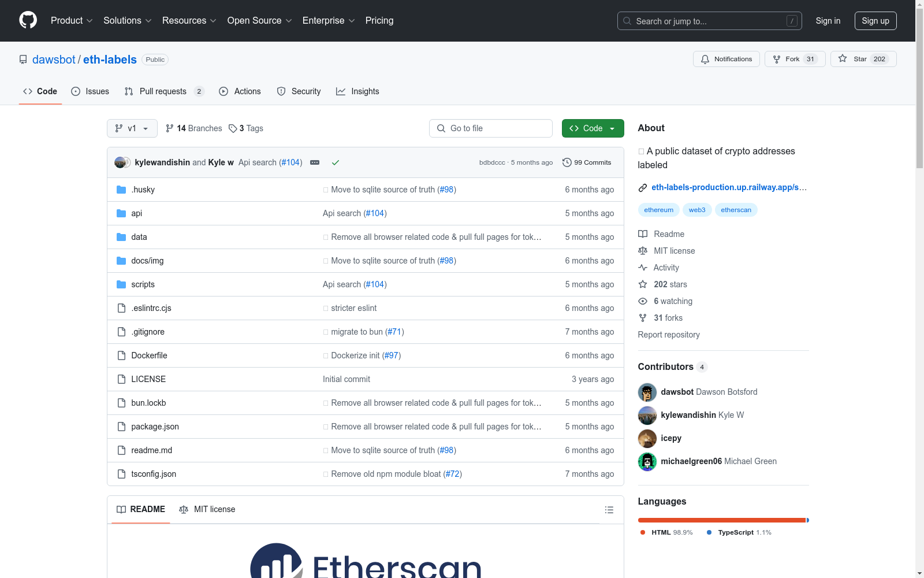
Task: Open the tsconfig.json file
Action: tap(154, 474)
